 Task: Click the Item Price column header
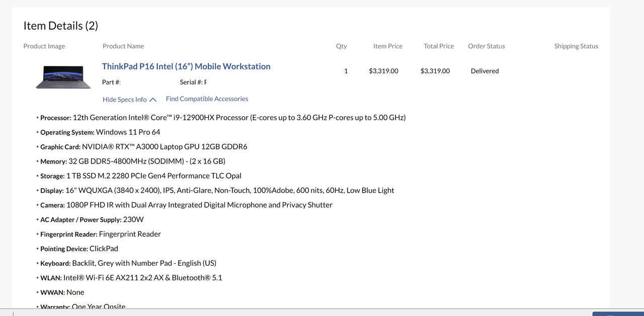388,46
